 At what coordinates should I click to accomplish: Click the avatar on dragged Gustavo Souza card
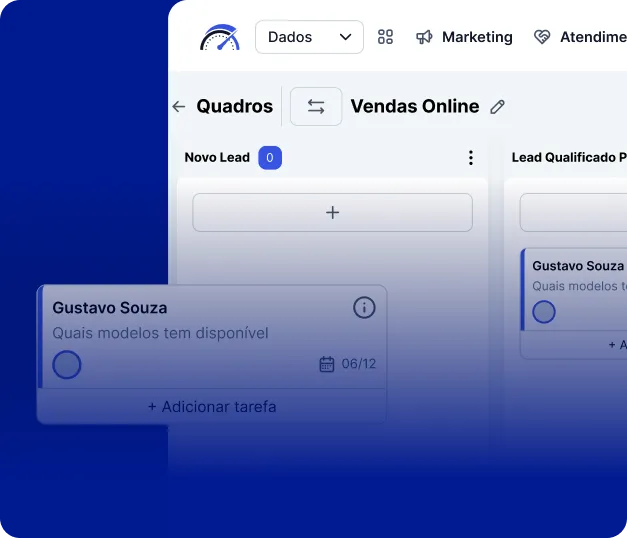[67, 364]
